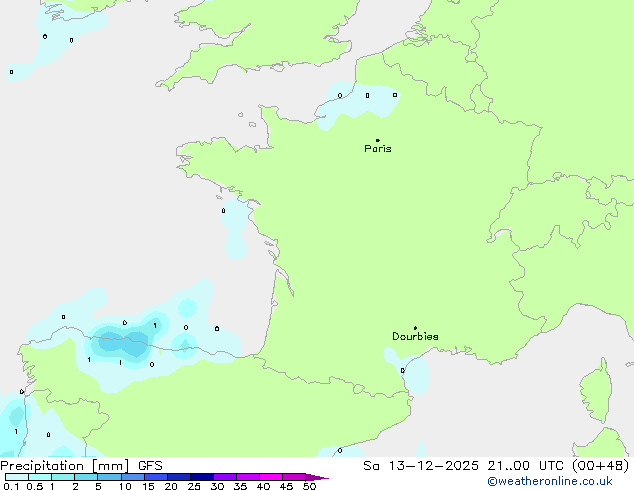Screen dimensions: 634x490
Task: Click the Paris location dot marker
Action: tap(378, 140)
